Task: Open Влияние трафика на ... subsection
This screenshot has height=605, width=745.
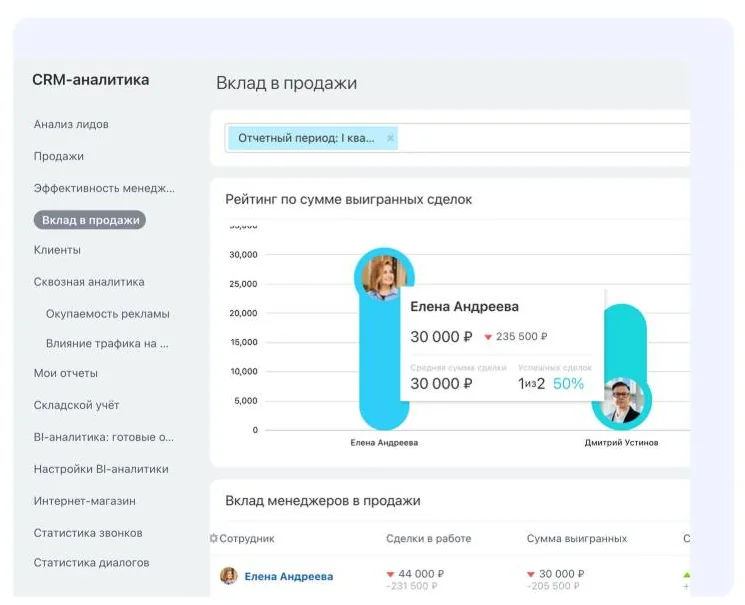Action: tap(107, 344)
